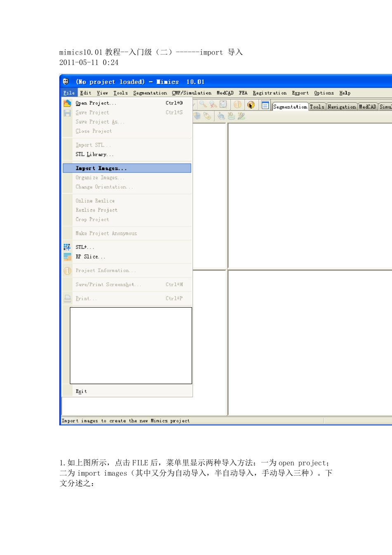Switch to the Tools tab
Viewport: 392px width, 555px height.
317,107
